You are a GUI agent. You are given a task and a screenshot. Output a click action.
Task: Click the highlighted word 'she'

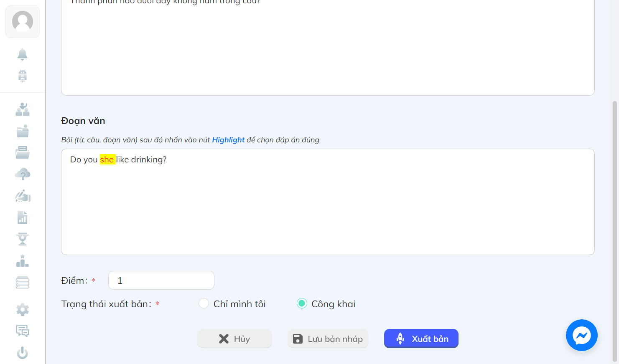107,159
